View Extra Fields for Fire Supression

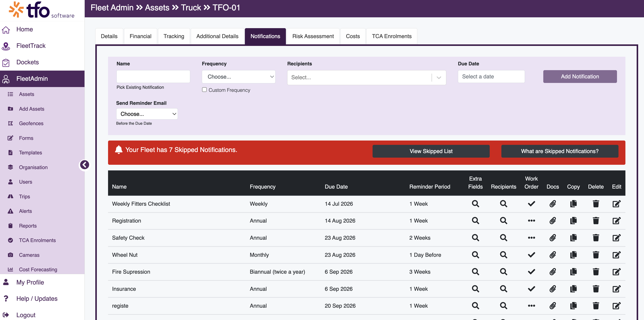tap(475, 272)
